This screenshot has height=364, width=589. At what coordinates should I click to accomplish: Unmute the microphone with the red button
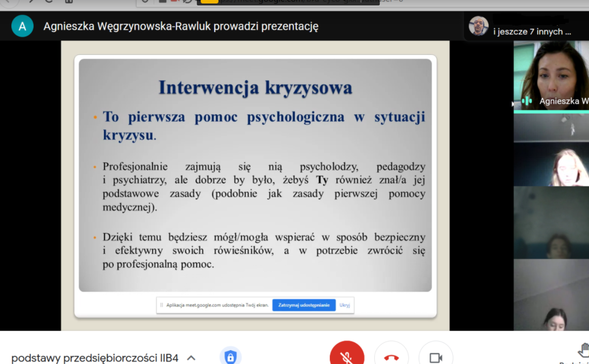tap(347, 356)
